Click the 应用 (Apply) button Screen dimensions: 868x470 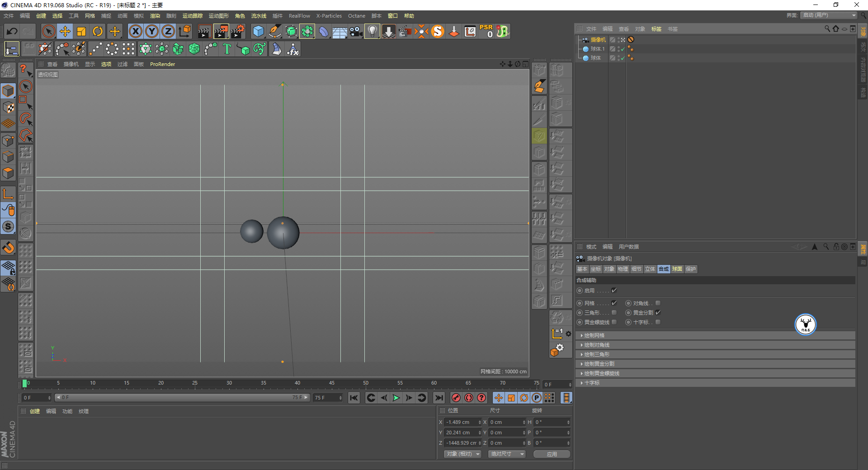[552, 454]
